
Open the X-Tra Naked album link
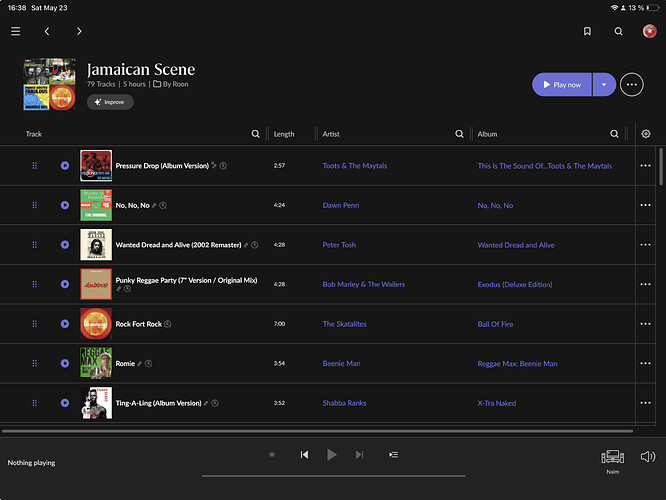(x=497, y=403)
